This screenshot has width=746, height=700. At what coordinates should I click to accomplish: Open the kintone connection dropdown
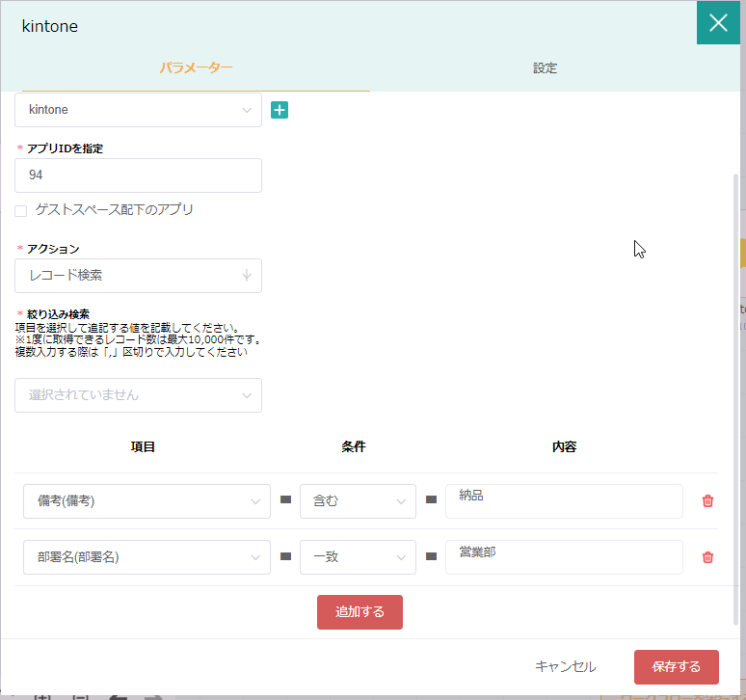(138, 110)
